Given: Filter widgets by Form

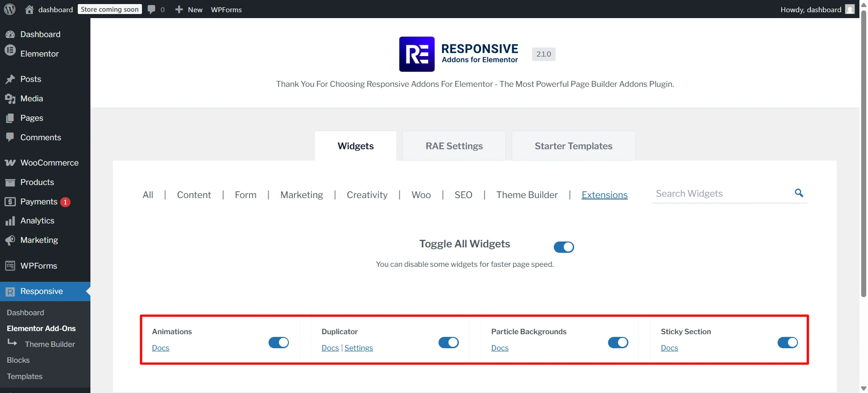Looking at the screenshot, I should pos(245,195).
